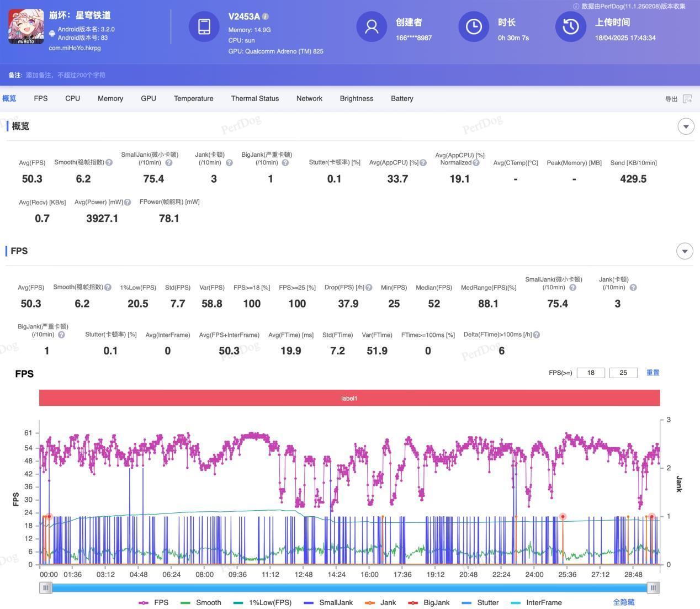Click the device info icon beside V2453A
Image resolution: width=700 pixels, height=609 pixels.
tap(266, 17)
